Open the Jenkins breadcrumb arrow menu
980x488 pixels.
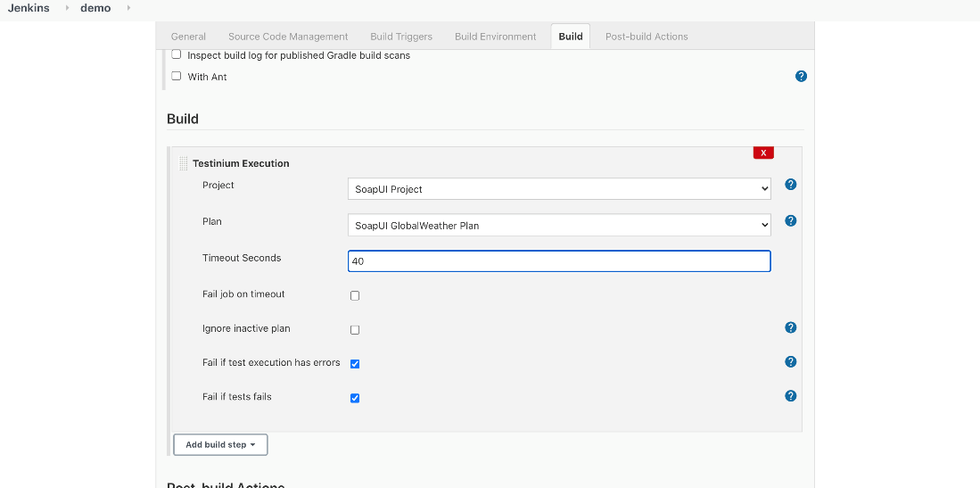coord(67,8)
